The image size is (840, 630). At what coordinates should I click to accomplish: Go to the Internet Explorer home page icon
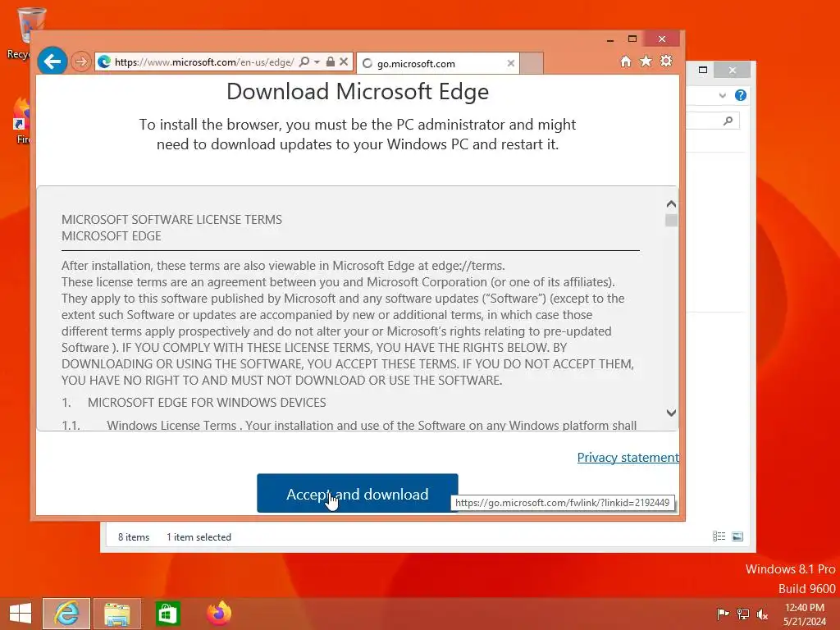[x=626, y=61]
